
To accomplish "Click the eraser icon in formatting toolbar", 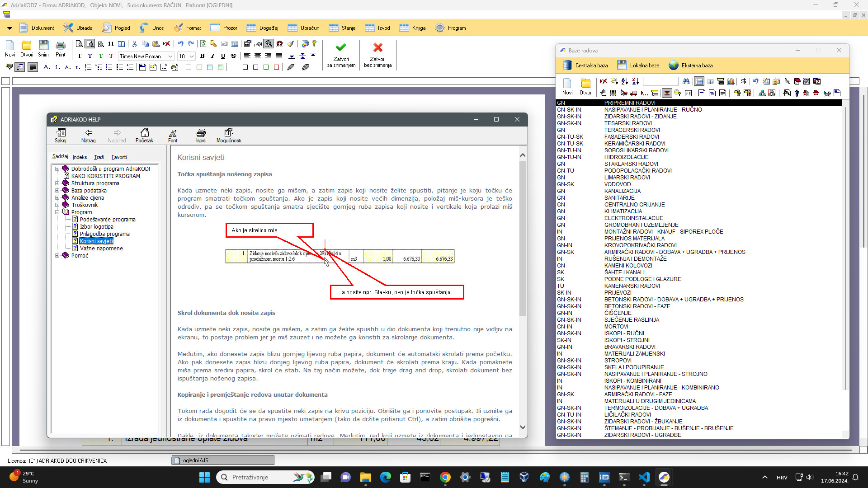I will coord(306,67).
